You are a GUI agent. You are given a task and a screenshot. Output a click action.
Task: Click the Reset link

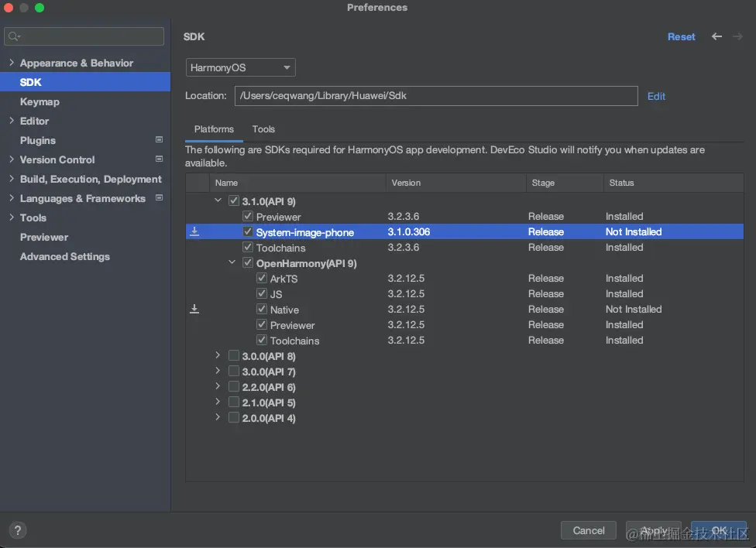click(681, 36)
